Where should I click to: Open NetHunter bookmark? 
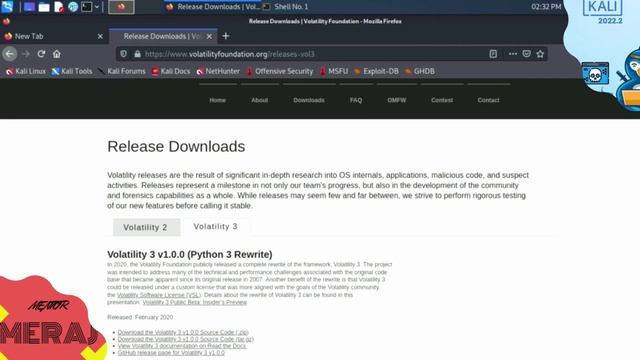(x=218, y=71)
